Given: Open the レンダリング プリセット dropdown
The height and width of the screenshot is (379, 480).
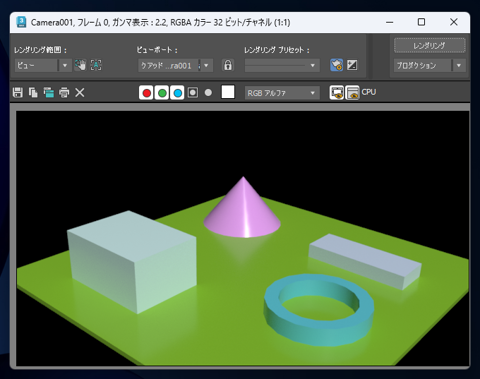Looking at the screenshot, I should (x=282, y=65).
